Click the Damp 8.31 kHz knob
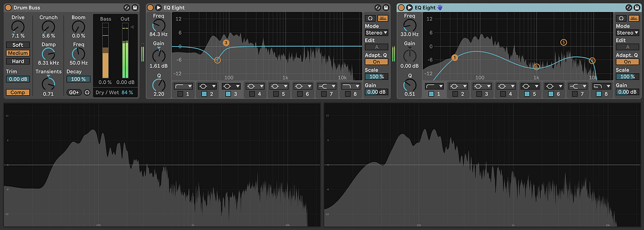The image size is (644, 230). tap(49, 54)
